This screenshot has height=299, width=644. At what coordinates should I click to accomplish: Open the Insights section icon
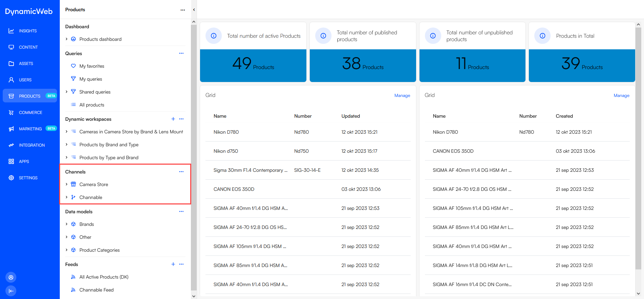click(x=11, y=31)
